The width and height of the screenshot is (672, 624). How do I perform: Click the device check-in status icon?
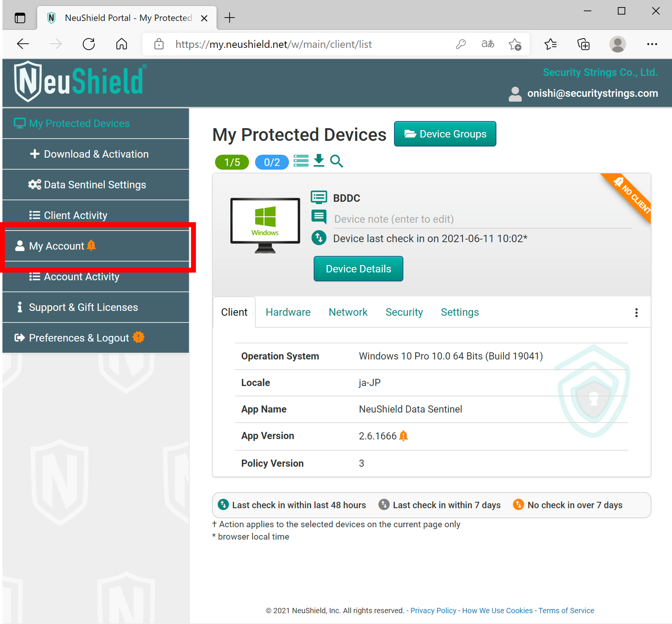click(x=319, y=238)
